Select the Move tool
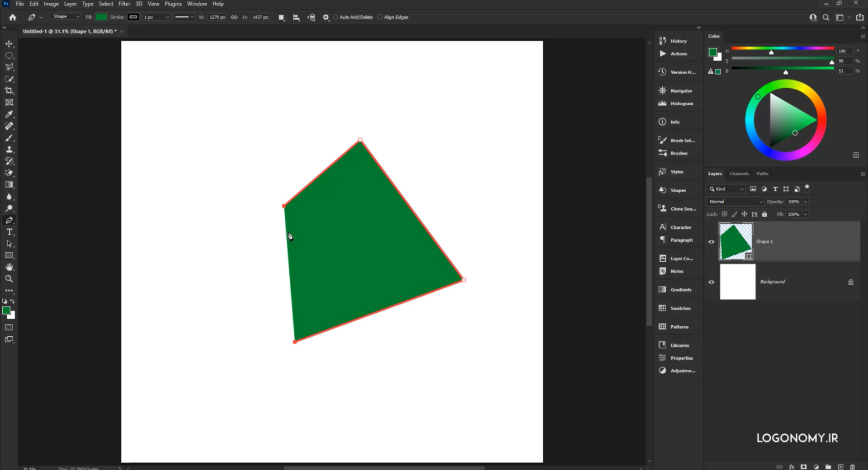 pyautogui.click(x=9, y=44)
